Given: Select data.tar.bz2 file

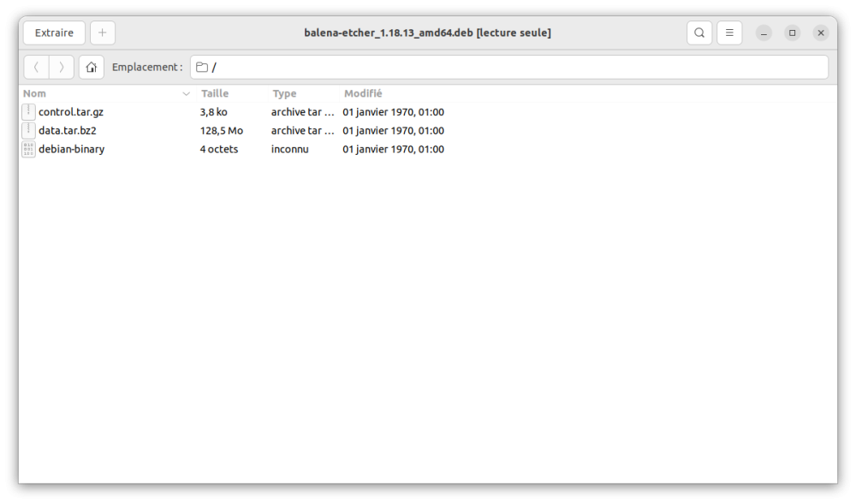Looking at the screenshot, I should tap(67, 131).
